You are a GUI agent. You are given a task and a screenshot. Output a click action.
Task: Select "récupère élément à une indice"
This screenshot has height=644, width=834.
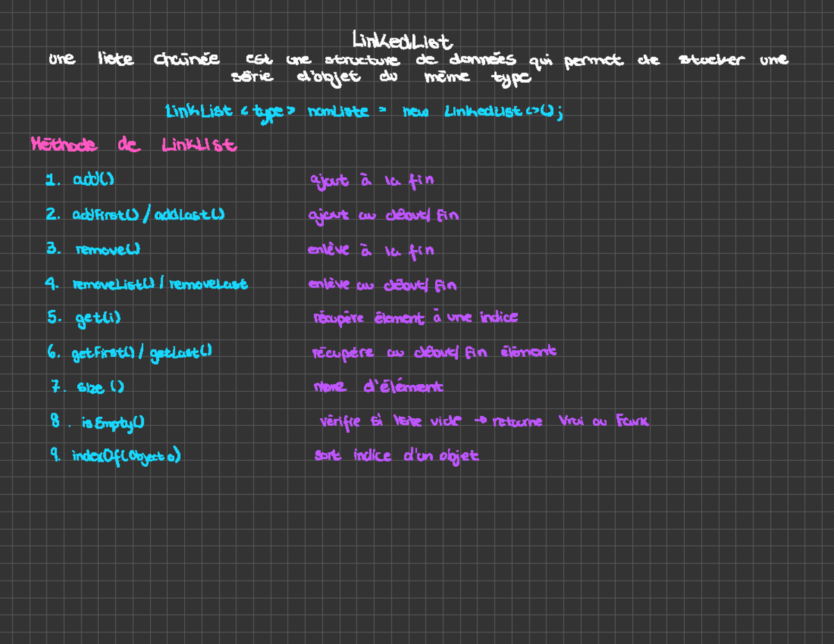point(416,317)
